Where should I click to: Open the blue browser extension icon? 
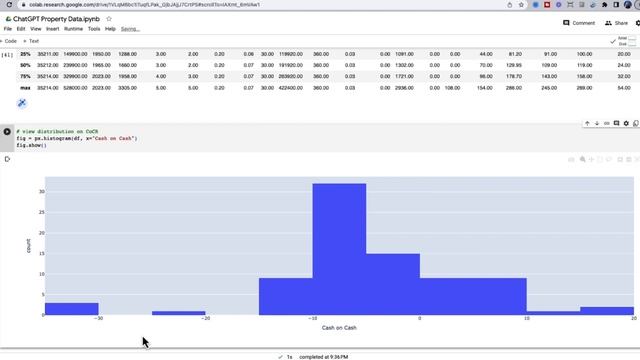click(x=536, y=5)
